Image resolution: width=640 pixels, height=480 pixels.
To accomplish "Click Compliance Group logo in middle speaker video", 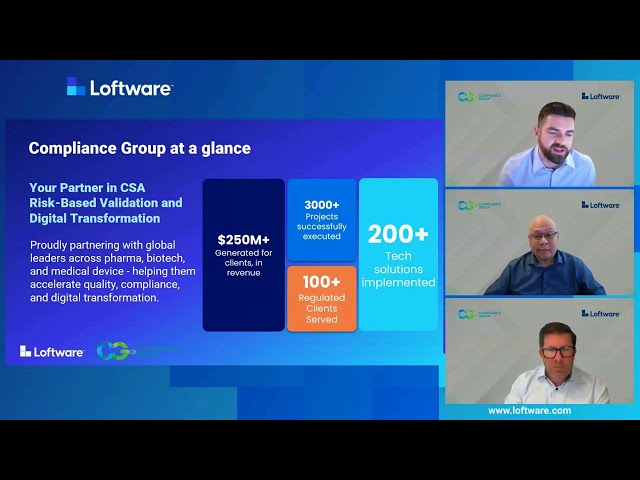I will point(479,205).
